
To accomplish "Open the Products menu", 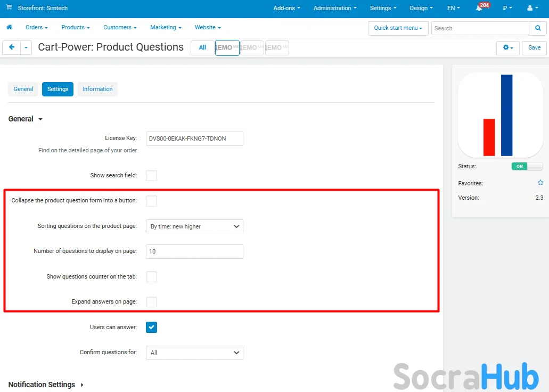I will pos(76,27).
